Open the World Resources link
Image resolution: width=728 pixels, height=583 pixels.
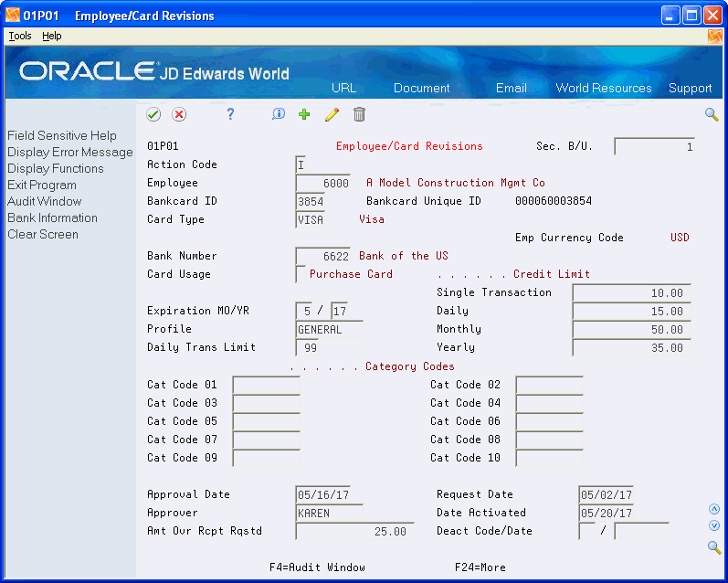click(x=604, y=88)
